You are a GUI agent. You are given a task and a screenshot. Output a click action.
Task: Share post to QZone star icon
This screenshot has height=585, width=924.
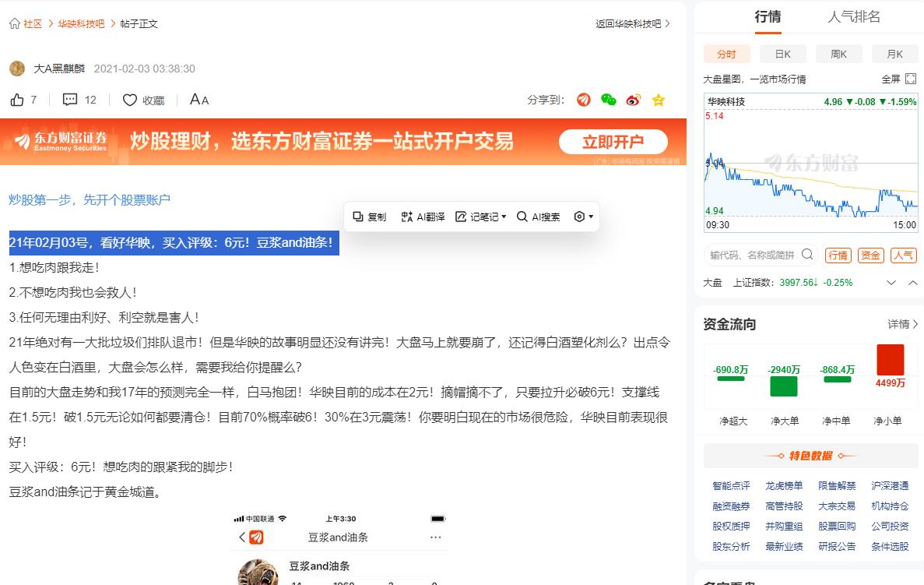point(659,100)
